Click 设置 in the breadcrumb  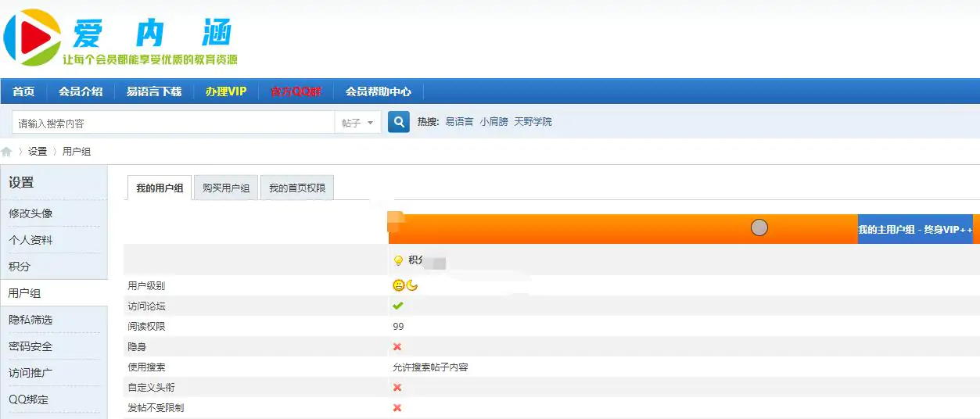click(38, 152)
